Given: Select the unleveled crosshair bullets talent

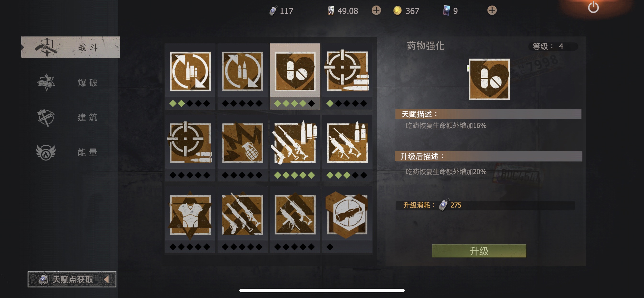Looking at the screenshot, I should [x=190, y=143].
